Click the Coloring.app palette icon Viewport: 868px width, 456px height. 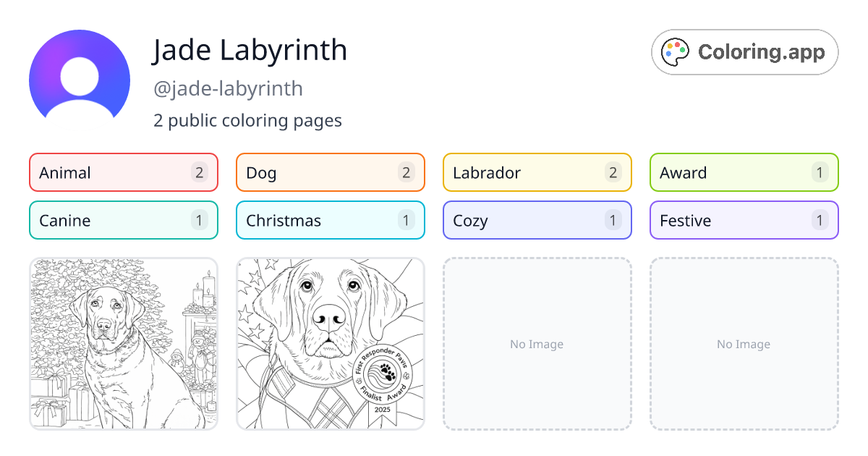[675, 51]
